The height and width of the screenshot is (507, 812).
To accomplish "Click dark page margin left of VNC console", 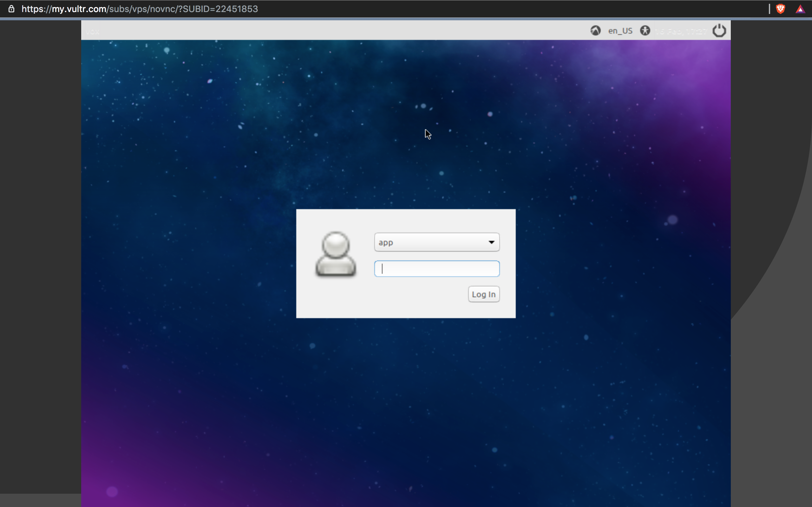I will pyautogui.click(x=40, y=235).
